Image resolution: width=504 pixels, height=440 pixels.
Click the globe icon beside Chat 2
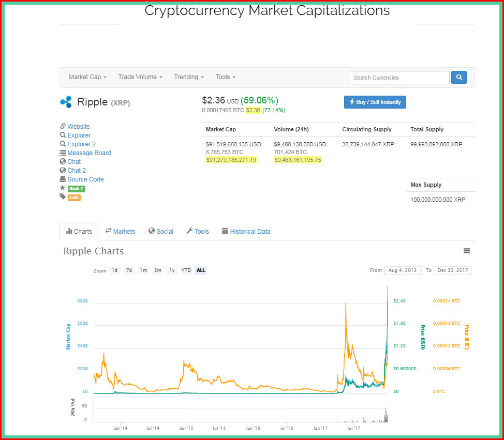(x=63, y=170)
